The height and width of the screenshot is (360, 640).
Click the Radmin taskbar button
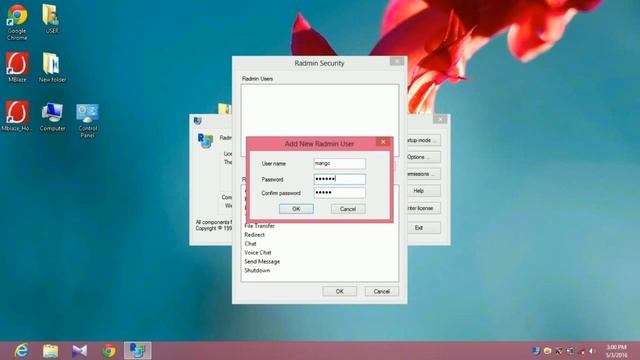coord(138,351)
